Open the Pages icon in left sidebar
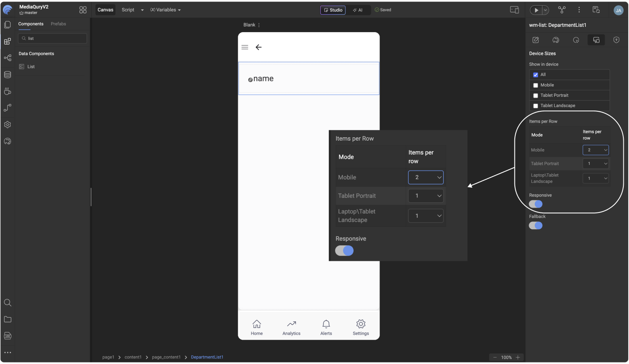The image size is (629, 364). 7,25
